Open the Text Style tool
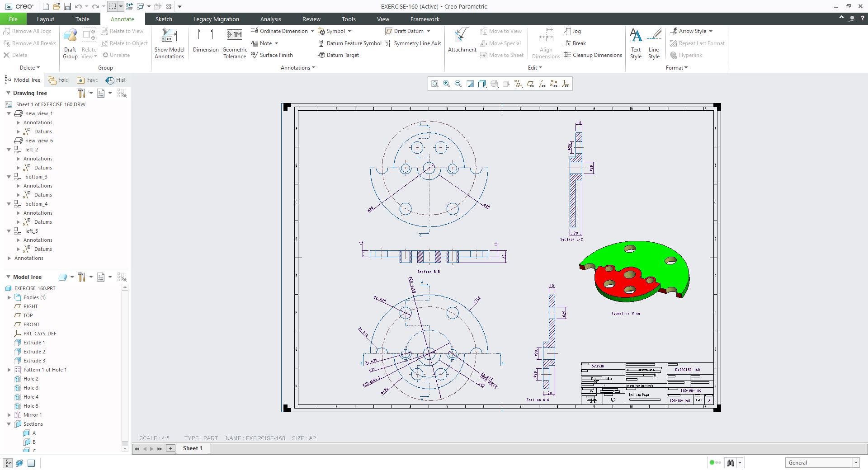The height and width of the screenshot is (470, 868). 636,43
